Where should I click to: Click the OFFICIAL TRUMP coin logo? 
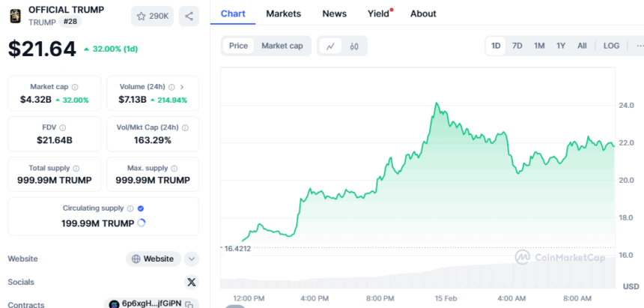coord(15,16)
